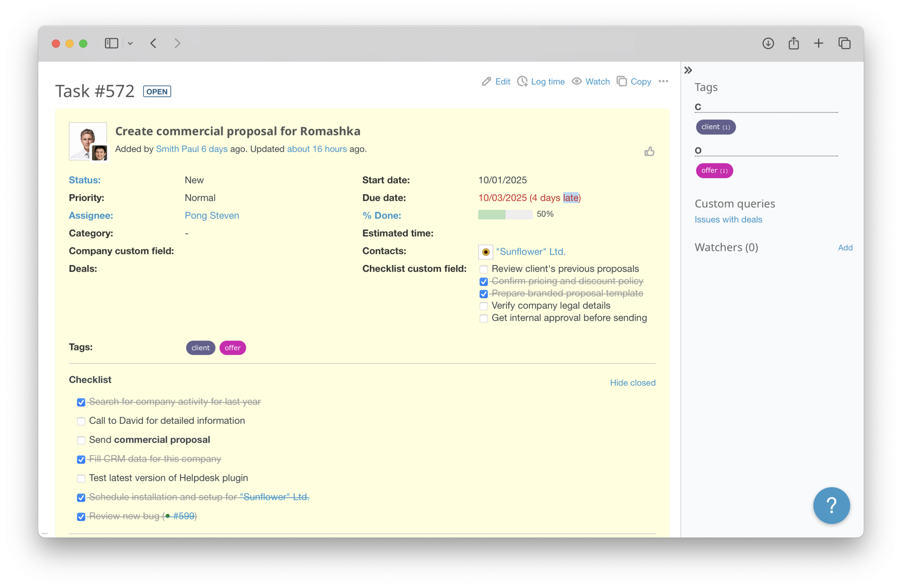This screenshot has height=588, width=902.
Task: Click the thumbs-up like icon
Action: tap(649, 152)
